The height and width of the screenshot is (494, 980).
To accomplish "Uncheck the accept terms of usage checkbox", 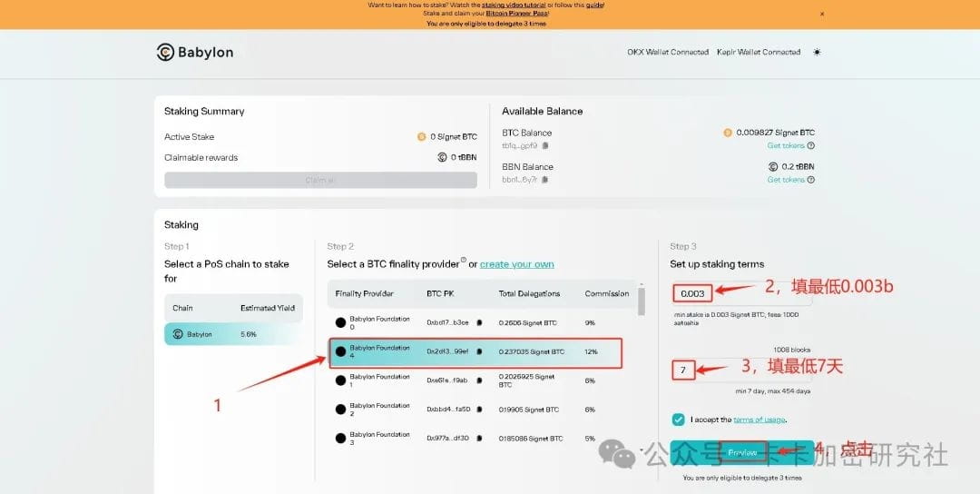I will (678, 420).
